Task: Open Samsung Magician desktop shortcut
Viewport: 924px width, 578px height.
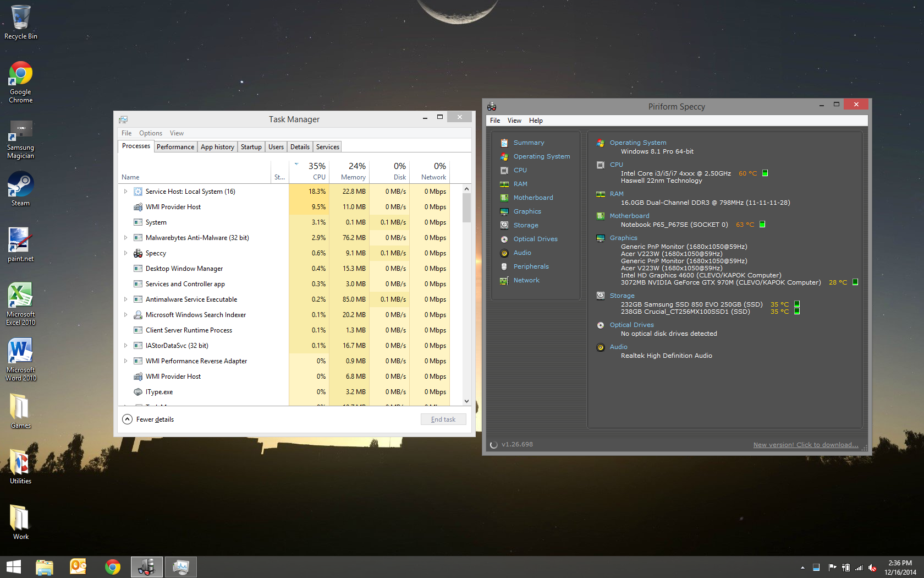Action: pos(21,140)
